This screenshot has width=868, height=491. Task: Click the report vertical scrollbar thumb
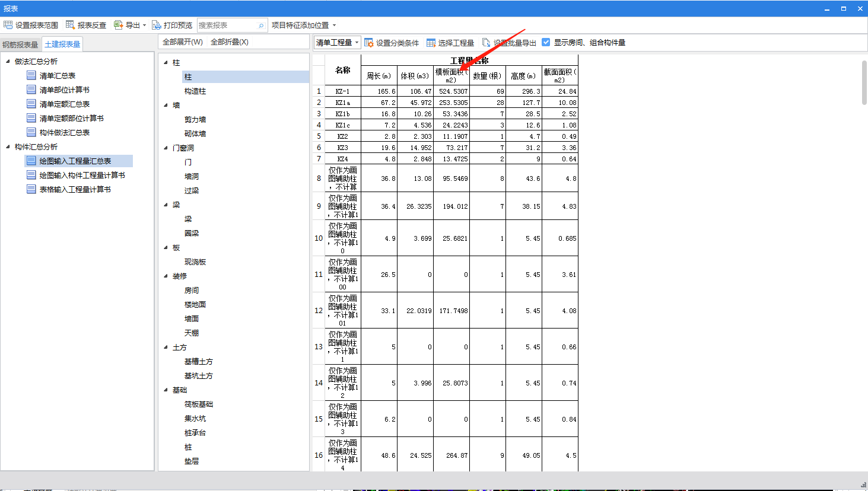pyautogui.click(x=864, y=82)
